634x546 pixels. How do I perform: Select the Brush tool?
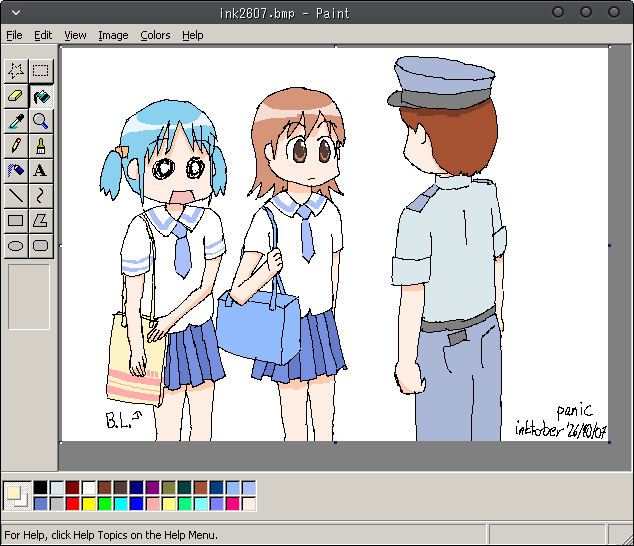pos(41,146)
